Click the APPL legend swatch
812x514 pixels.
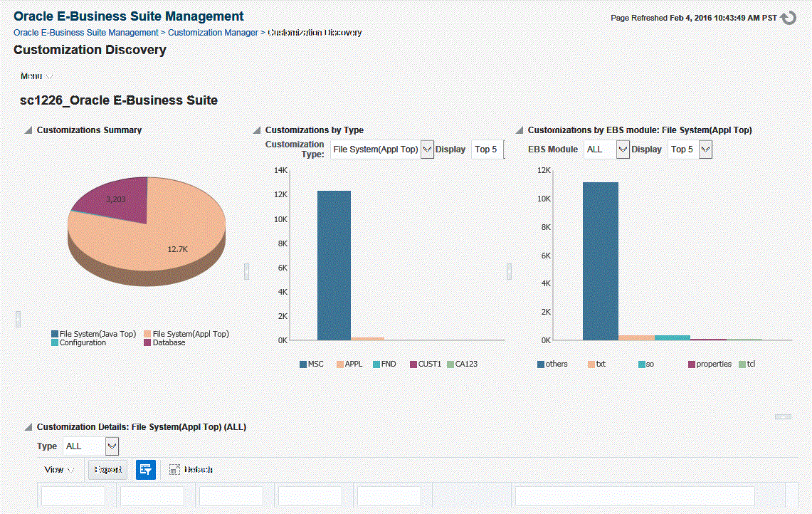click(340, 364)
